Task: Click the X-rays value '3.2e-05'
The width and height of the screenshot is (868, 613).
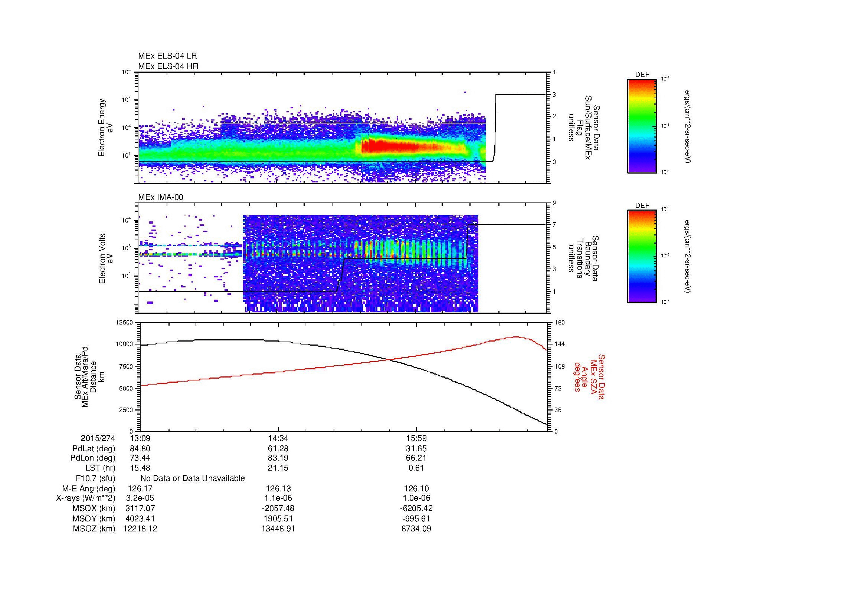Action: tap(140, 498)
